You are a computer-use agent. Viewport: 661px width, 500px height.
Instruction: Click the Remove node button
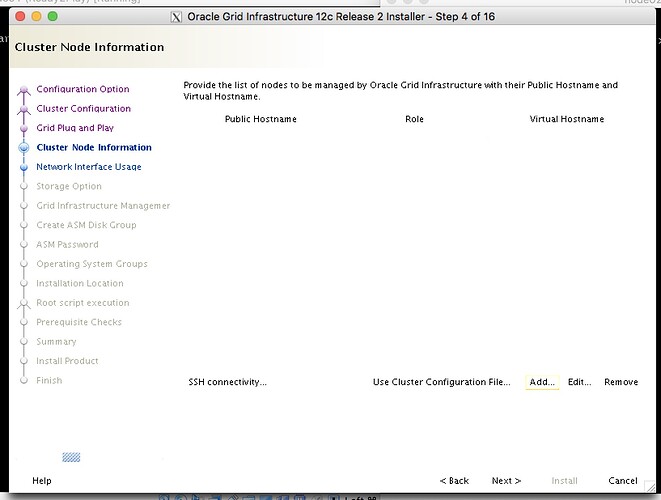coord(620,382)
